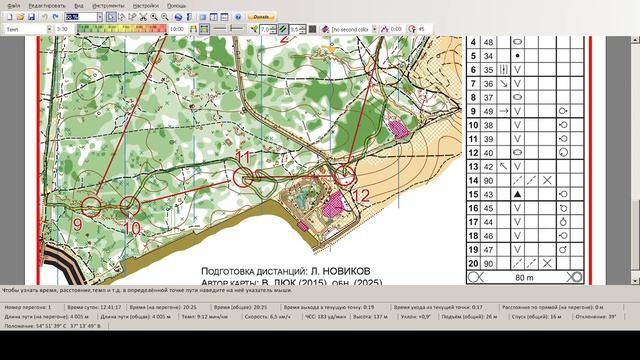Select the arrow pointer tool

[x=111, y=17]
